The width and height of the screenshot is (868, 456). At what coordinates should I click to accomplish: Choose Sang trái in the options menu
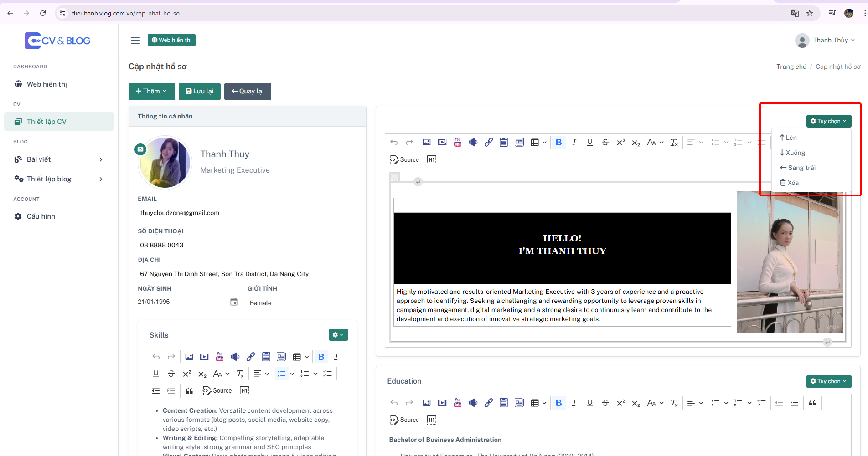pyautogui.click(x=798, y=168)
